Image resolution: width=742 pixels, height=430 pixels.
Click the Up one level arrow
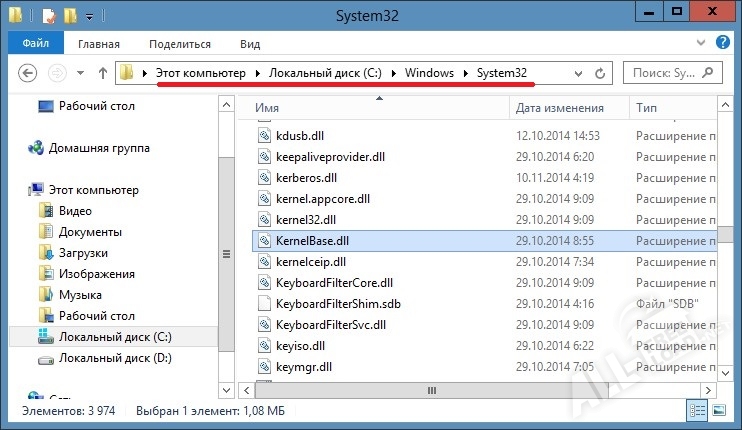(x=102, y=73)
